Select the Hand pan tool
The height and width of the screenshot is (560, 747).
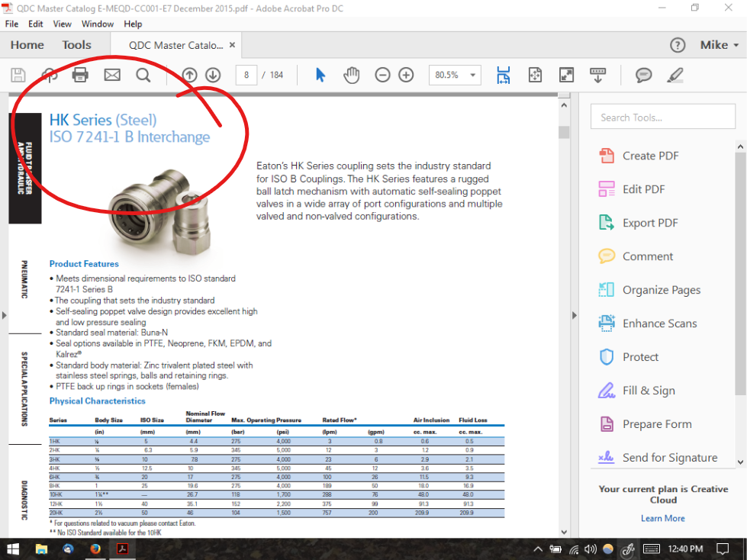point(351,75)
